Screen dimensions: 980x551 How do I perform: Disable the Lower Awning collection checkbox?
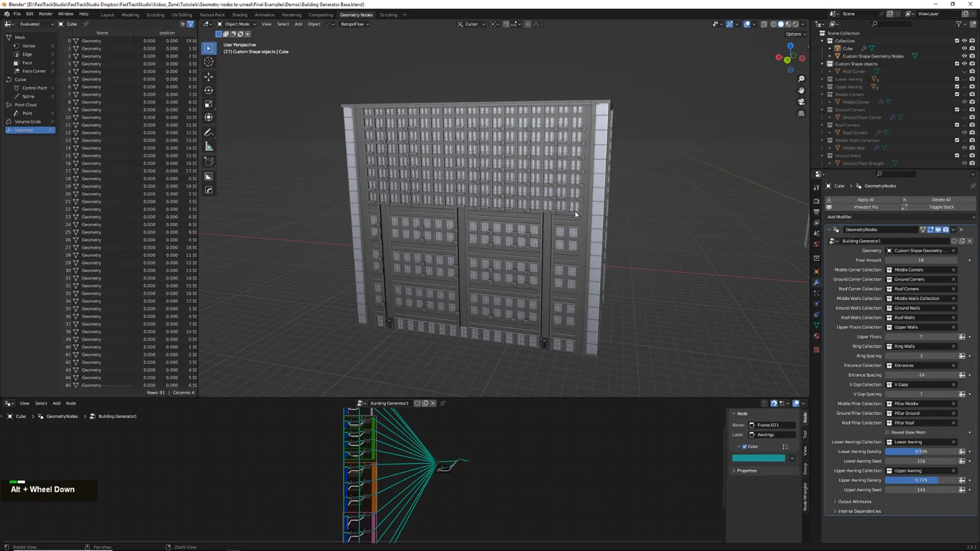(956, 79)
